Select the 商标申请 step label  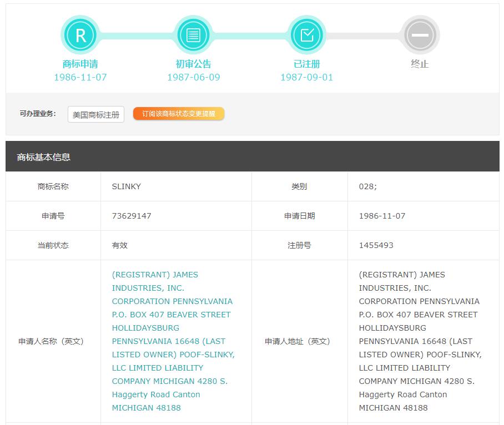click(x=80, y=64)
